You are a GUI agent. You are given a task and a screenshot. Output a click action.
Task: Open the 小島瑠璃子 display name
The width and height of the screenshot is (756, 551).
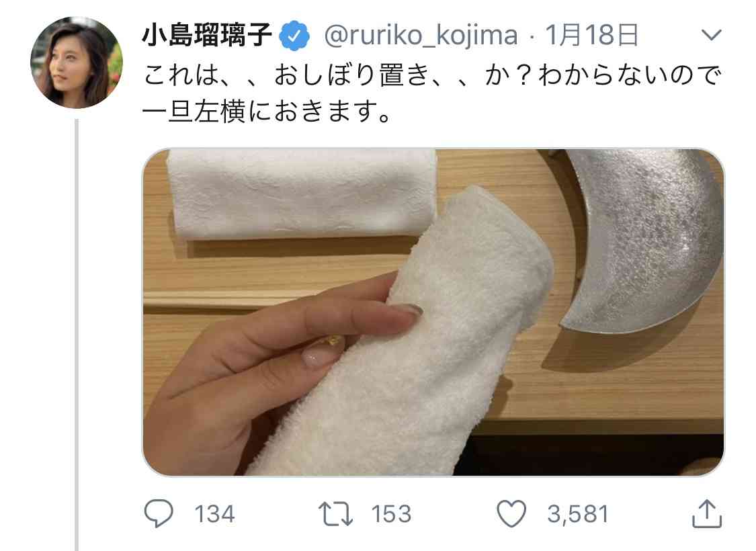point(208,35)
